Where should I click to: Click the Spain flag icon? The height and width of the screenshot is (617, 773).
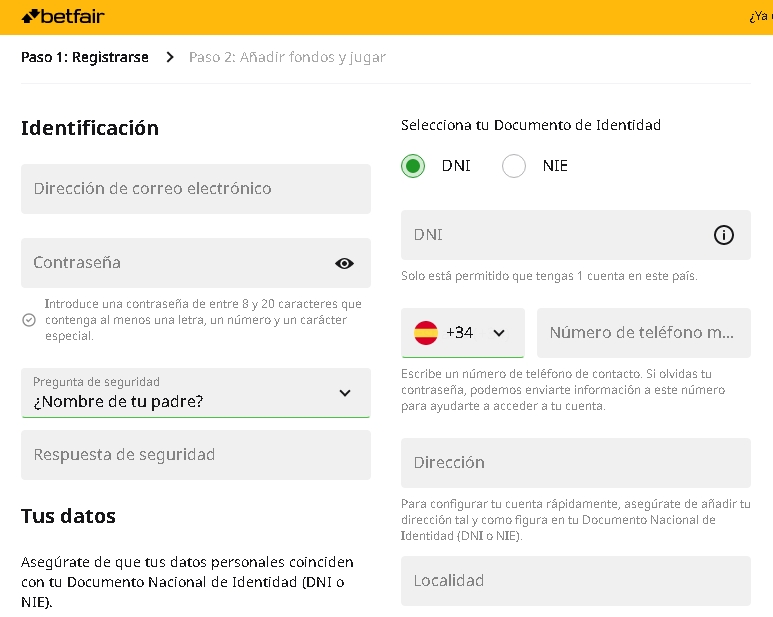[425, 333]
